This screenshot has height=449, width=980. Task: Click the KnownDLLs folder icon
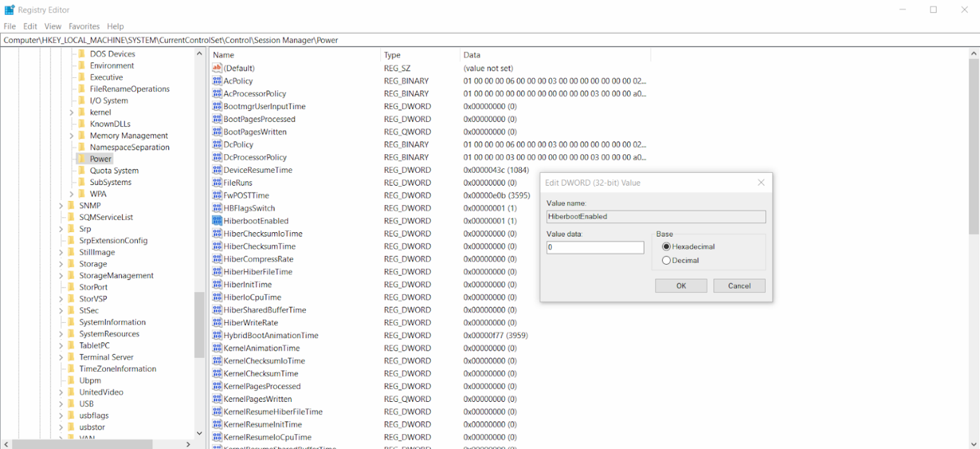[x=82, y=124]
